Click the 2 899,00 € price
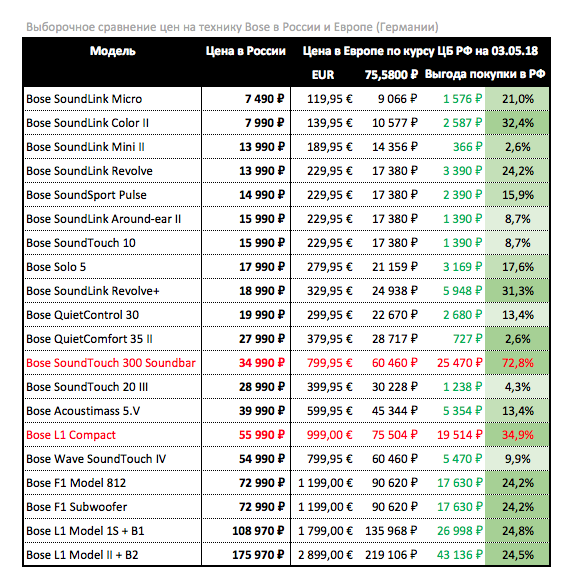 click(326, 555)
